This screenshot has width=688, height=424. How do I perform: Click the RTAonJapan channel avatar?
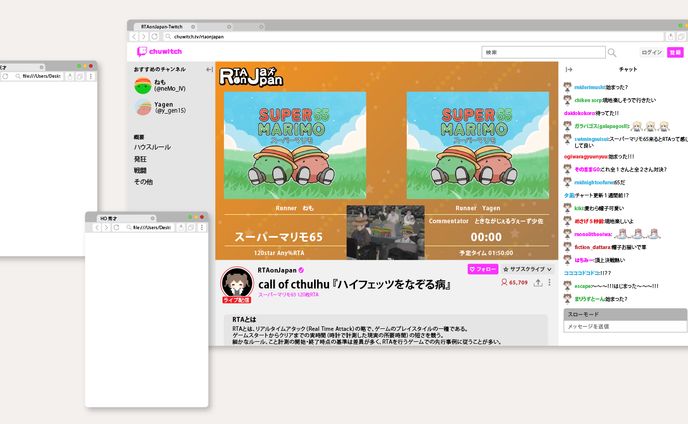click(237, 282)
